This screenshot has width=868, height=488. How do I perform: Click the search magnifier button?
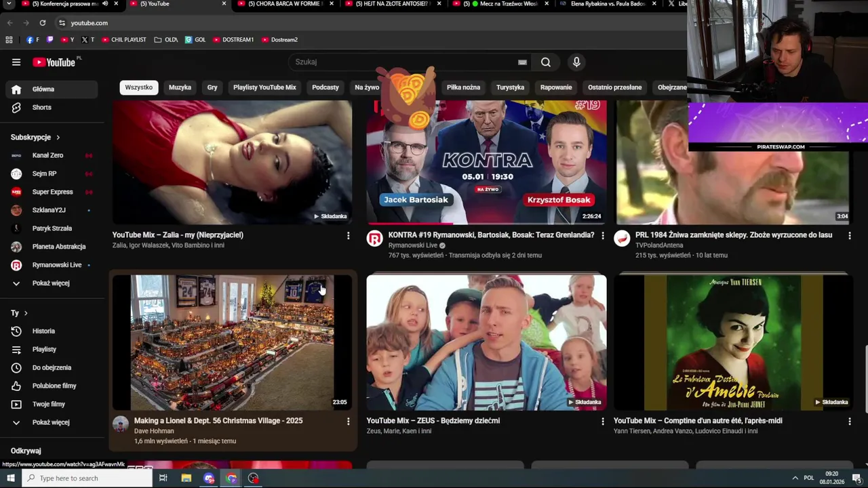coord(546,62)
